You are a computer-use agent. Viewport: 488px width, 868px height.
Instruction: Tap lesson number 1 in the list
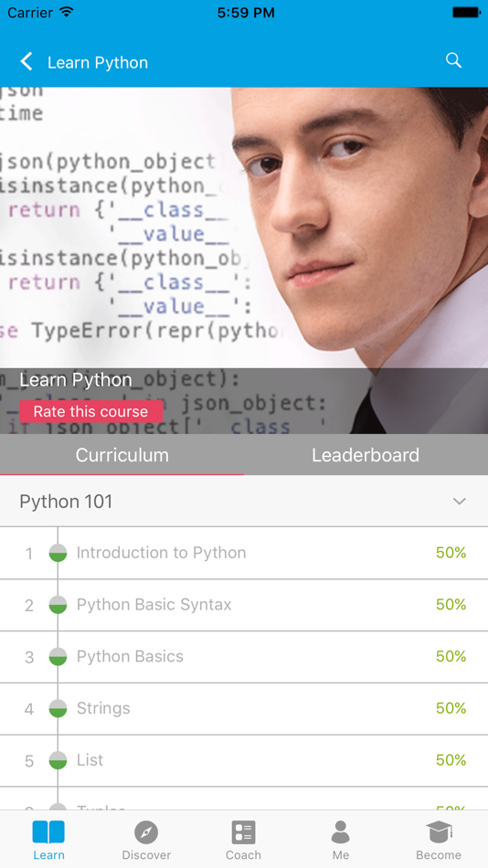[x=29, y=554]
